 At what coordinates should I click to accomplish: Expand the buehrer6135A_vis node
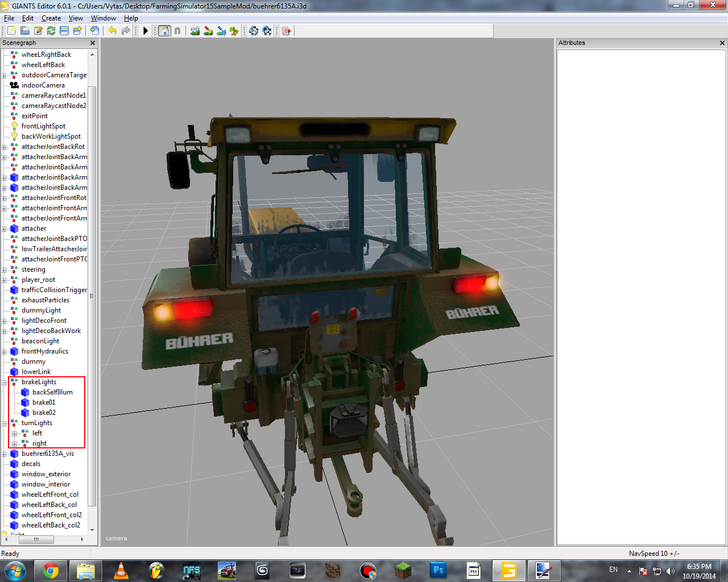pos(4,454)
